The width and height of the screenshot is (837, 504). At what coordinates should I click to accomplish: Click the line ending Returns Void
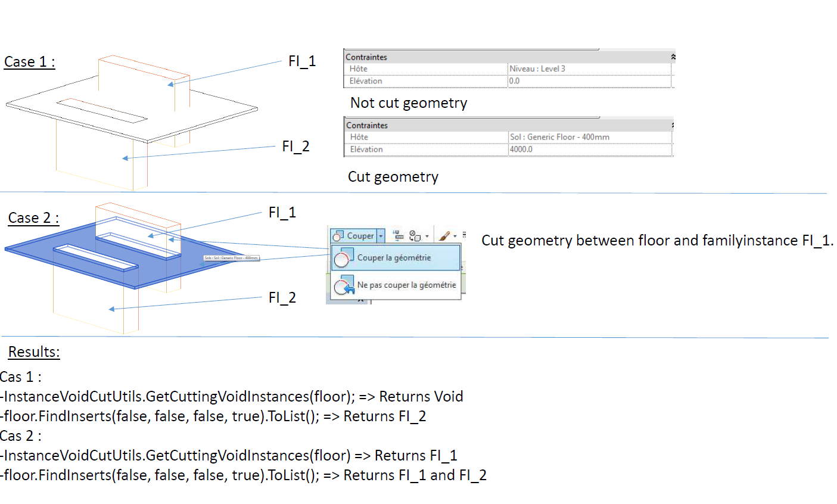point(232,397)
